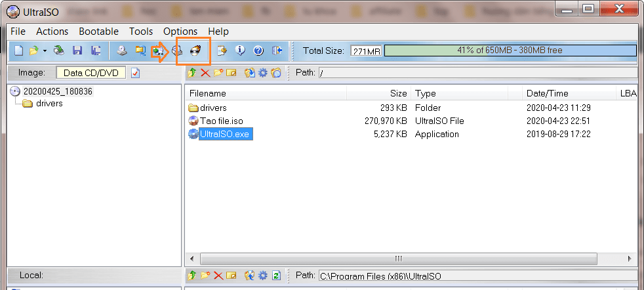The width and height of the screenshot is (644, 290).
Task: Expand the reopen recent files arrow
Action: (x=45, y=51)
